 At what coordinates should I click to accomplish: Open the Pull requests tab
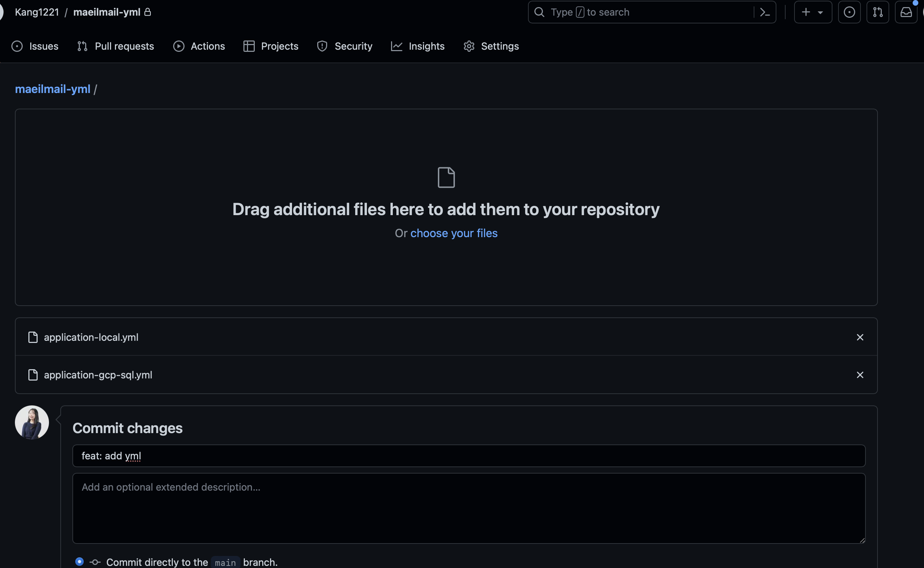116,46
